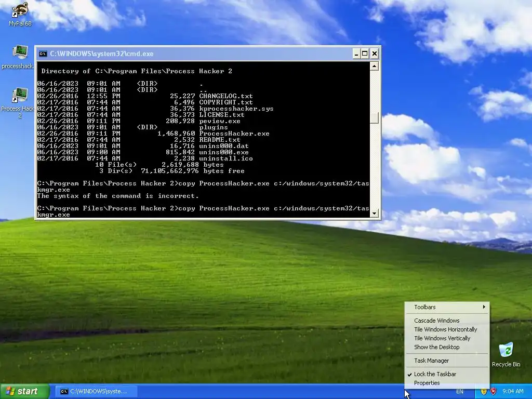Minimize the cmd.exe window
The image size is (532, 399).
[356, 54]
